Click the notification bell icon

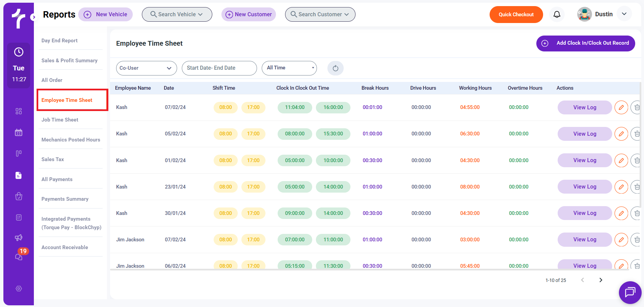click(x=557, y=14)
